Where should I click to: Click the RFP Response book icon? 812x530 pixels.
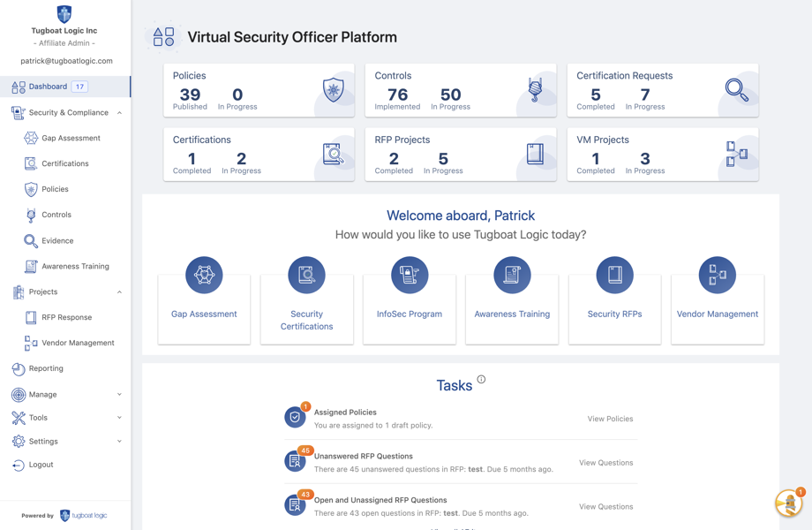coord(31,317)
